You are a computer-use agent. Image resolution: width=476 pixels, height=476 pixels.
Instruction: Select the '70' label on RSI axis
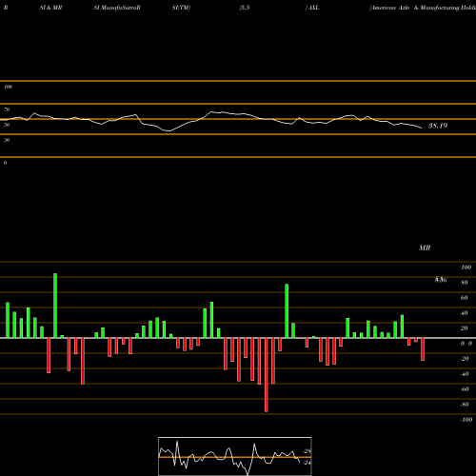click(7, 109)
